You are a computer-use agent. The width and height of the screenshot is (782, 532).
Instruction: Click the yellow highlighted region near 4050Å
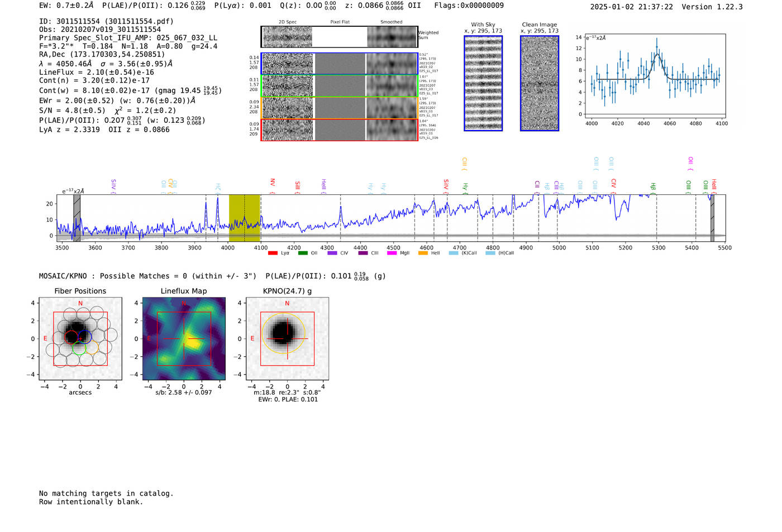(x=245, y=218)
